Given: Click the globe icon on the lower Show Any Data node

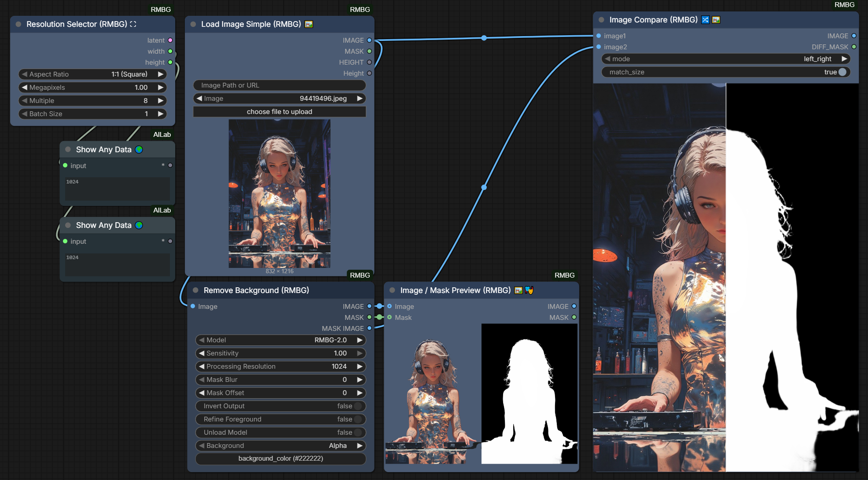Looking at the screenshot, I should point(139,225).
